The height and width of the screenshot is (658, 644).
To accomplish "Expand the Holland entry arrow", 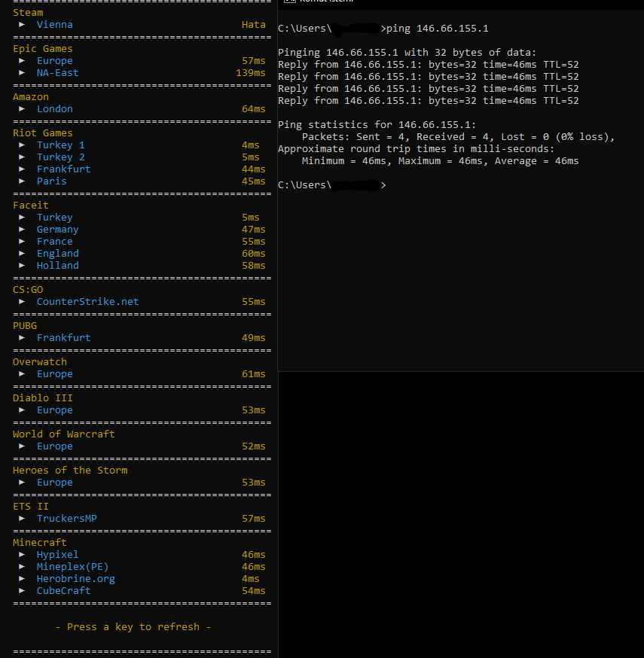I will click(x=22, y=266).
